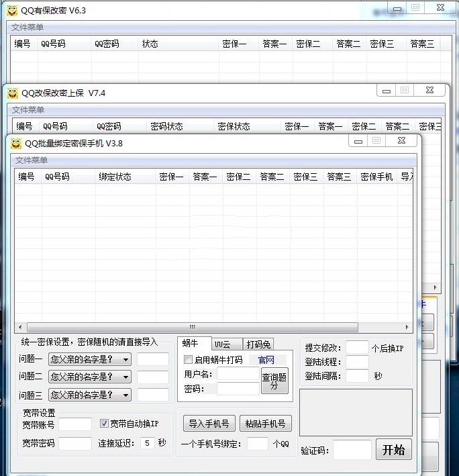This screenshot has height=476, width=459.
Task: Click the app icon of QQ改保改密上保 V7.4 window
Action: (13, 93)
